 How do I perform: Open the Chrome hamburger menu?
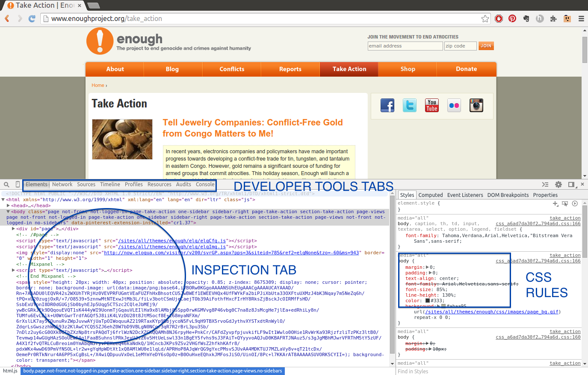581,18
